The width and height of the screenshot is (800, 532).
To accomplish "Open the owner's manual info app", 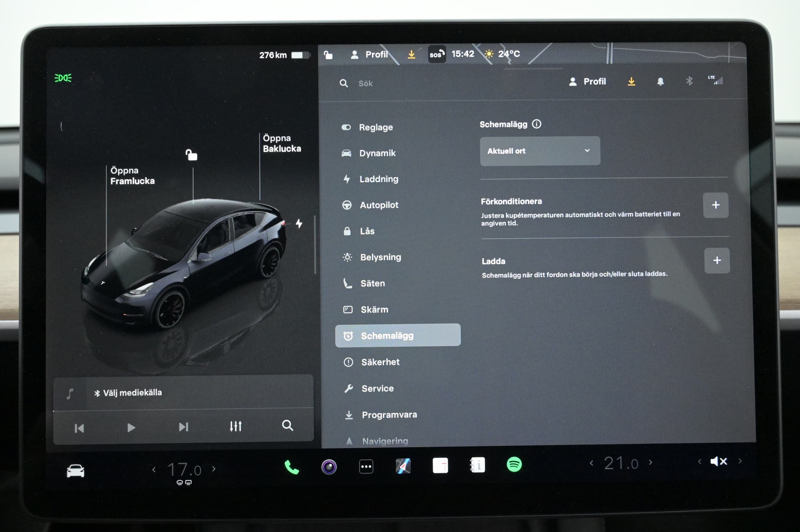I will (477, 465).
